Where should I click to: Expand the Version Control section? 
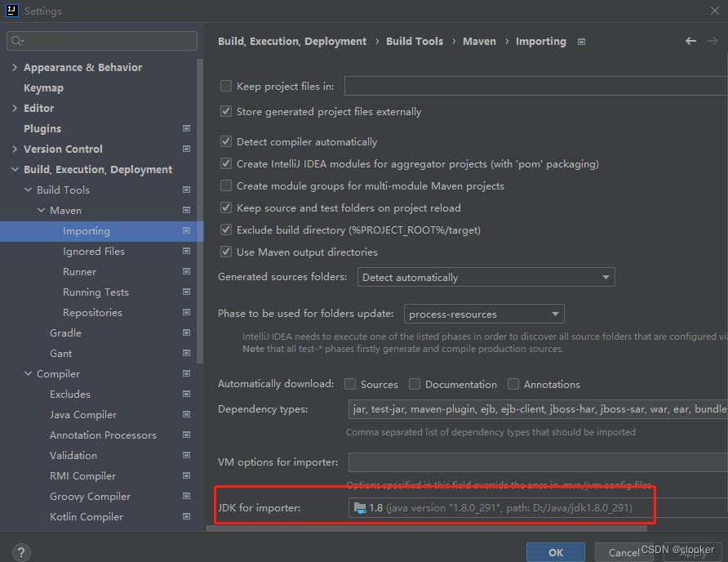tap(15, 149)
